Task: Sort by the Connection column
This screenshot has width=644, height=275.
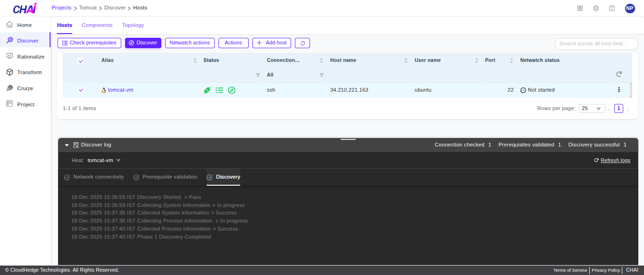Action: click(x=322, y=60)
